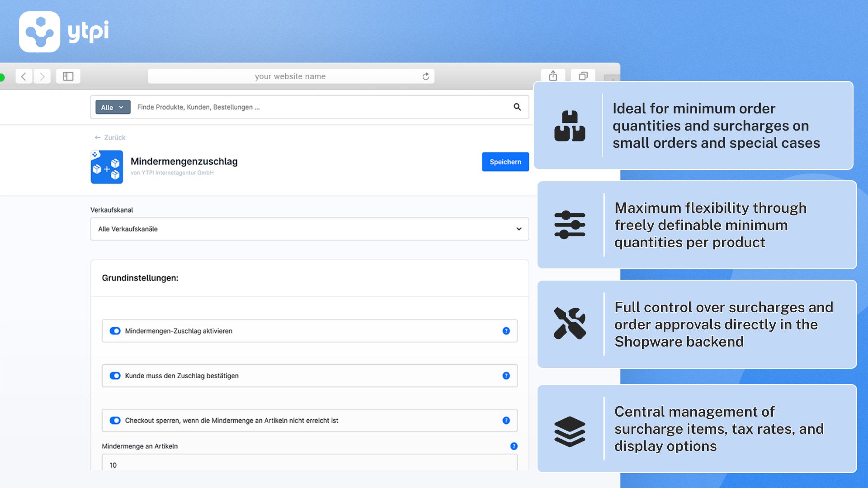The width and height of the screenshot is (868, 488).
Task: Reload the page via refresh icon
Action: (425, 76)
